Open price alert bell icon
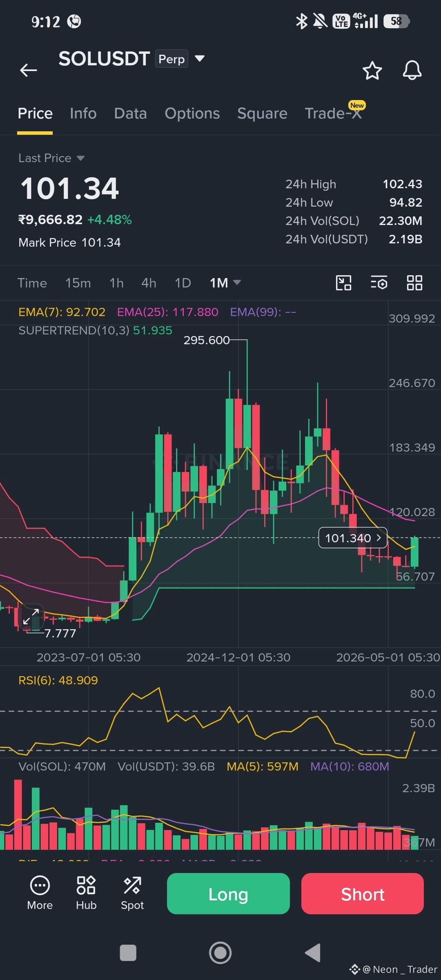Viewport: 441px width, 980px height. click(412, 70)
